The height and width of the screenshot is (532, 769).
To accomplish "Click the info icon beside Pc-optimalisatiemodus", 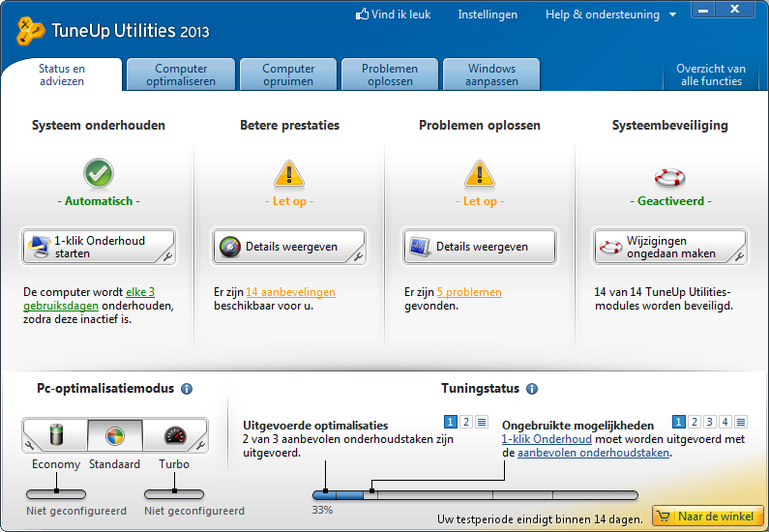I will pyautogui.click(x=187, y=389).
